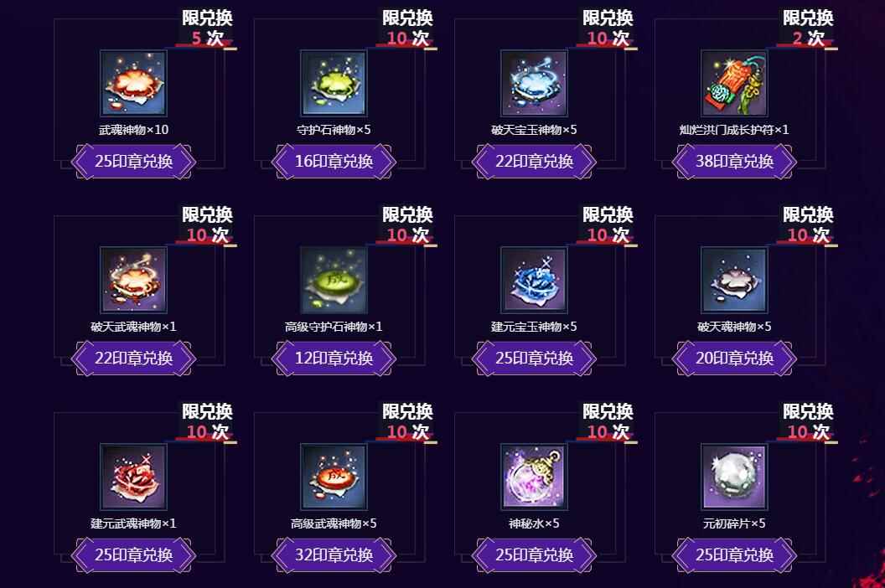Image resolution: width=885 pixels, height=588 pixels.
Task: Redeem 神秘水 with its 25印章兑换 button
Action: click(x=535, y=555)
